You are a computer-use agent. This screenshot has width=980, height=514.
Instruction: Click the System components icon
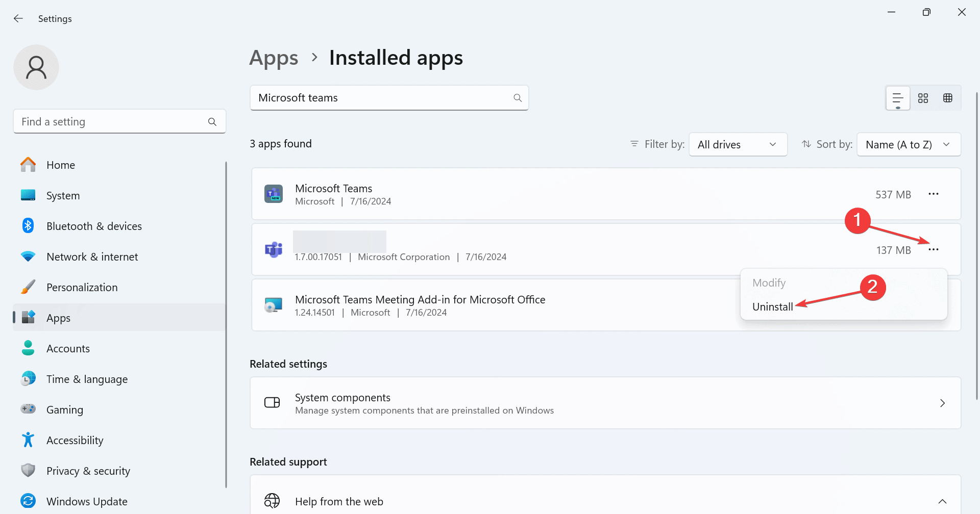(x=272, y=403)
